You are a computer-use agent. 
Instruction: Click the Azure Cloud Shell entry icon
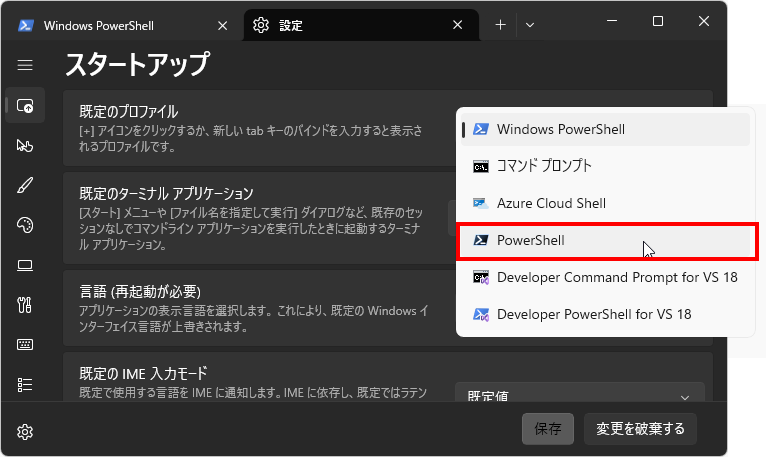coord(481,203)
